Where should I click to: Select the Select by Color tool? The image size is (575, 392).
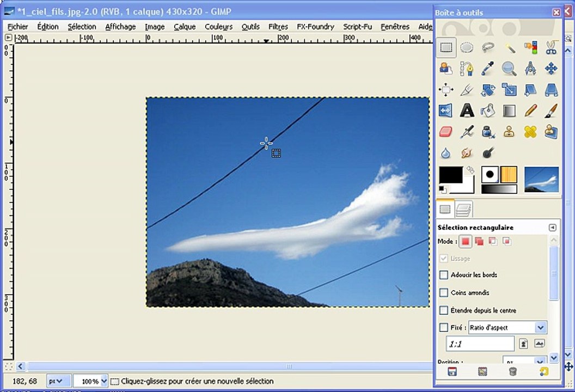(530, 47)
